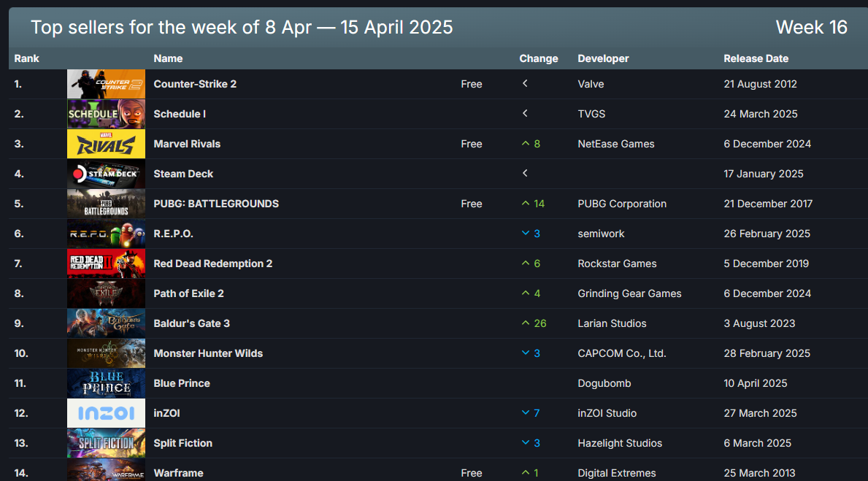Click the down 3 change for R.E.P.O.
This screenshot has width=868, height=481.
click(x=531, y=234)
